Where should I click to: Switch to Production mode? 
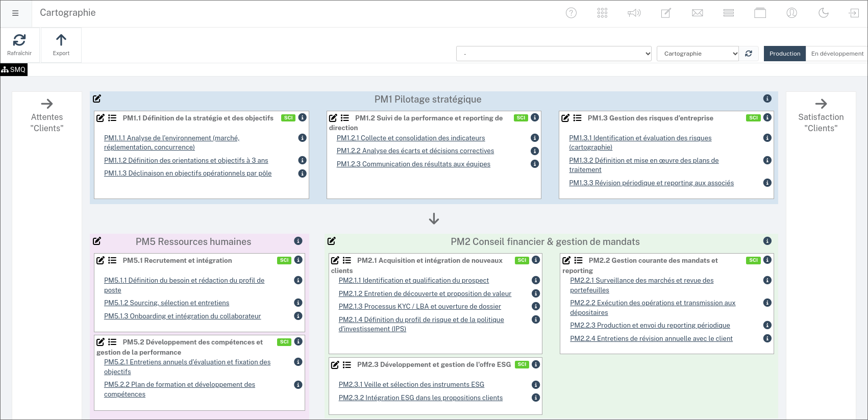(x=784, y=54)
